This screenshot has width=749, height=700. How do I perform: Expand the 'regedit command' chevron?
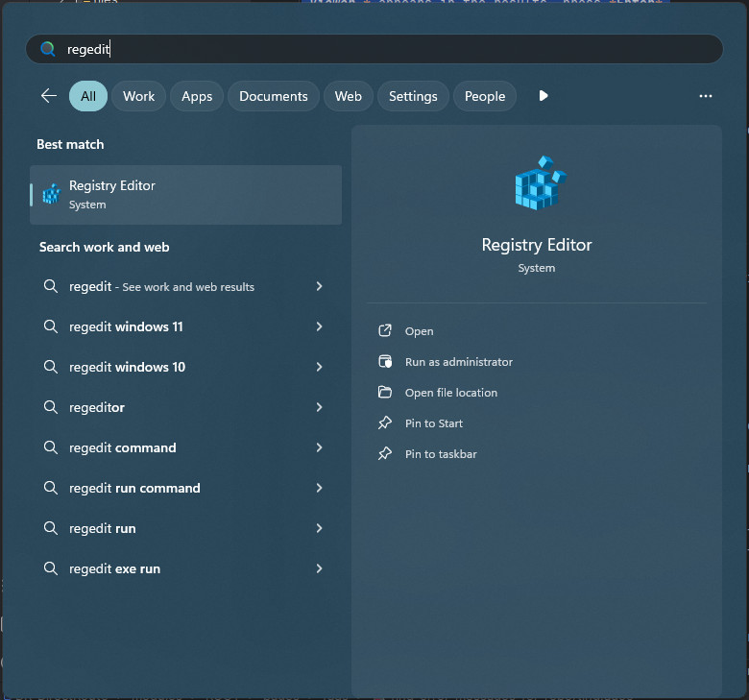click(319, 447)
